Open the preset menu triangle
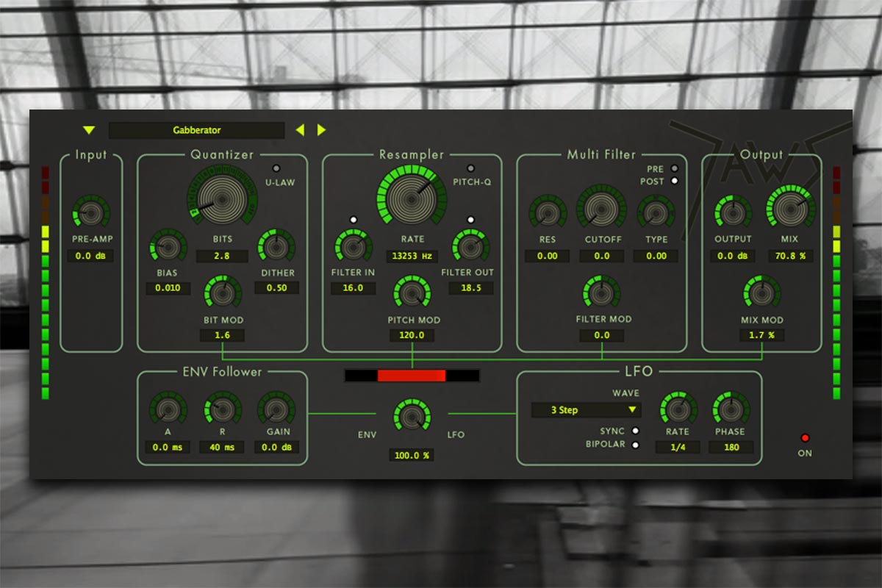 point(89,130)
